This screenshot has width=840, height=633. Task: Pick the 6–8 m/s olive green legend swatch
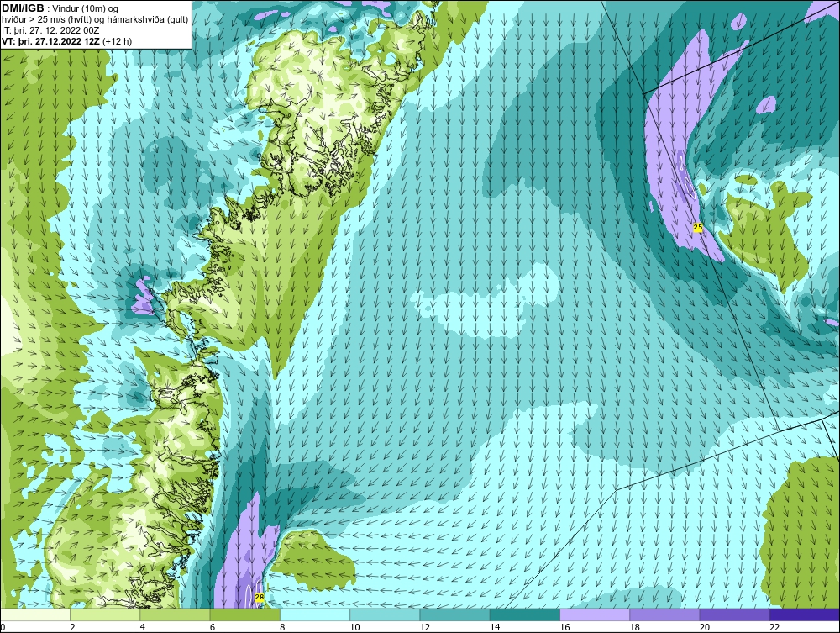244,615
